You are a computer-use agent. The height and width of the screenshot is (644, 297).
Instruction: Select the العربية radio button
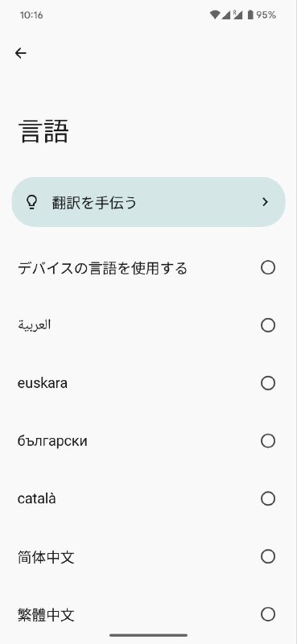[268, 325]
